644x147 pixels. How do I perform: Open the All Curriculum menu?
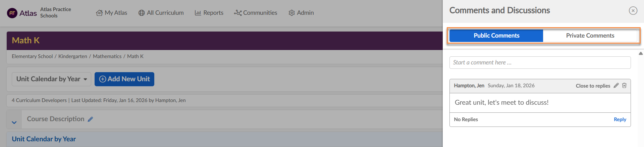click(x=161, y=13)
